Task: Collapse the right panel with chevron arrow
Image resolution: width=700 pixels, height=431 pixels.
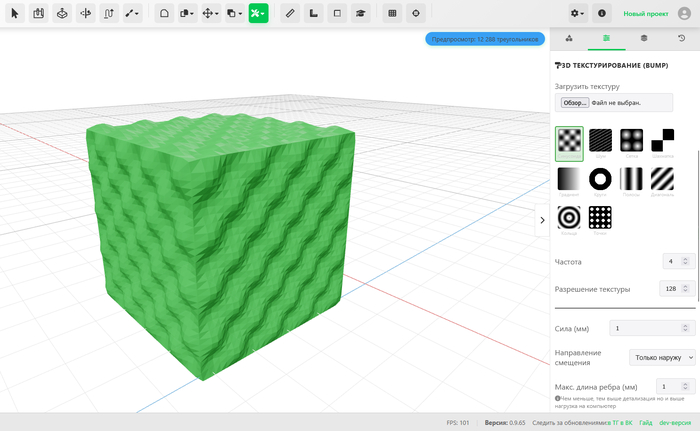Action: [542, 220]
